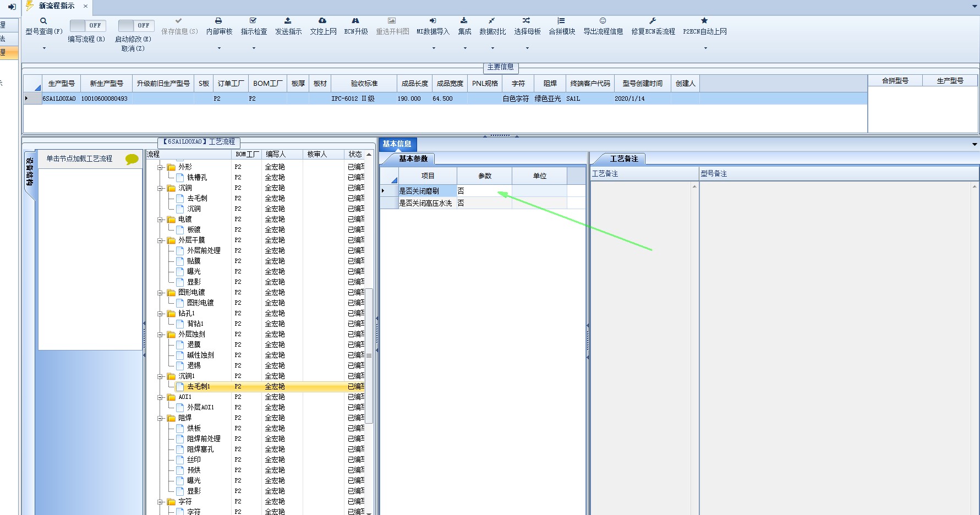Screen dimensions: 980x515
Task: Close the 新流程指示 tab
Action: coord(85,6)
